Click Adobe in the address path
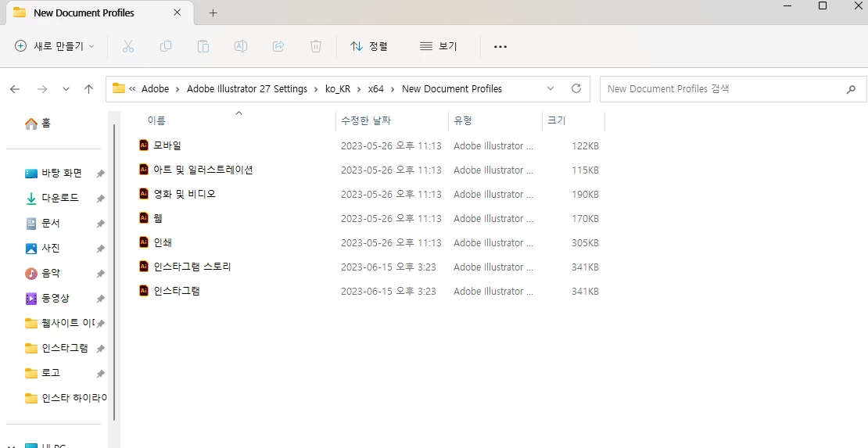This screenshot has width=868, height=448. (x=155, y=88)
